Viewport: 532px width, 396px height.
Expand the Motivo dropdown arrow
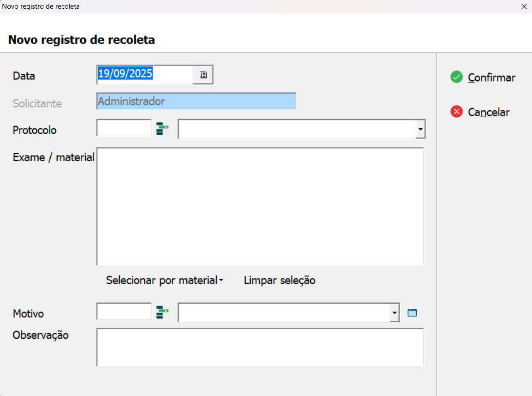click(394, 312)
